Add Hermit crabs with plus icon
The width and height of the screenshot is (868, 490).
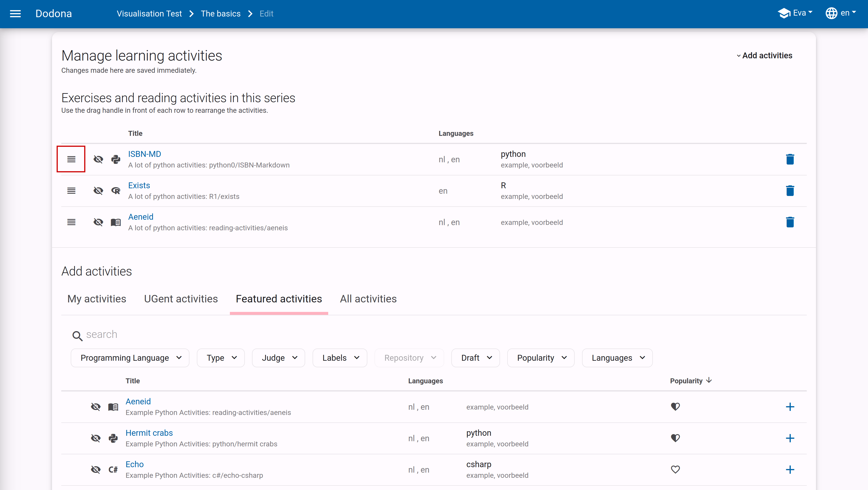[790, 438]
